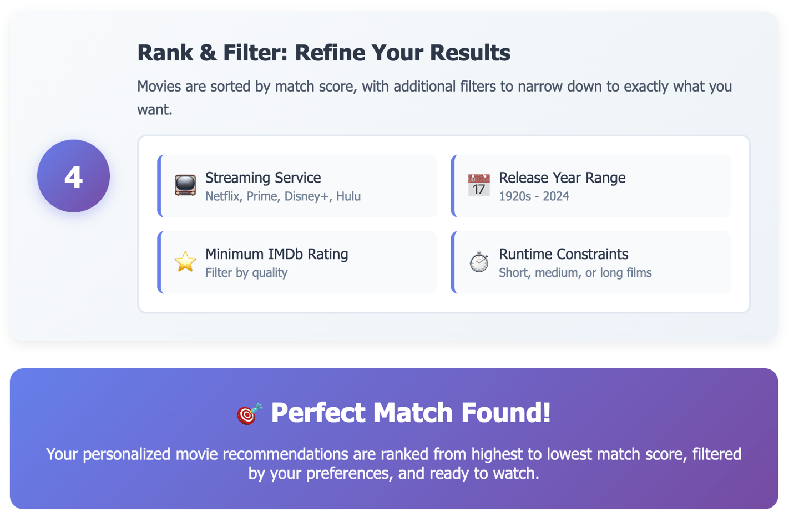Click the bullseye dart icon in the banner
Image resolution: width=799 pixels, height=532 pixels.
(x=249, y=413)
